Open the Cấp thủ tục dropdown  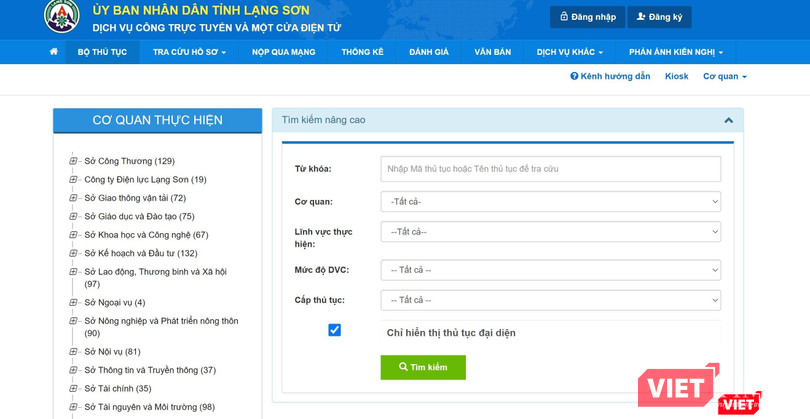click(x=550, y=300)
